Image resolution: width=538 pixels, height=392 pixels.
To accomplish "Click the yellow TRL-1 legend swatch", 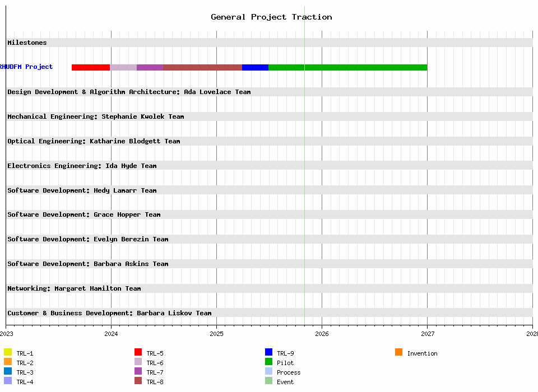I will coord(8,352).
